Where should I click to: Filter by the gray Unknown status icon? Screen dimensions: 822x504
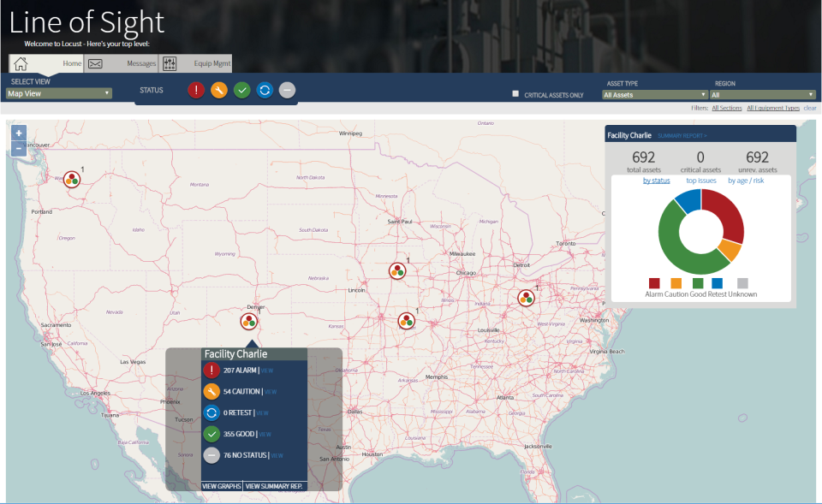pos(288,90)
